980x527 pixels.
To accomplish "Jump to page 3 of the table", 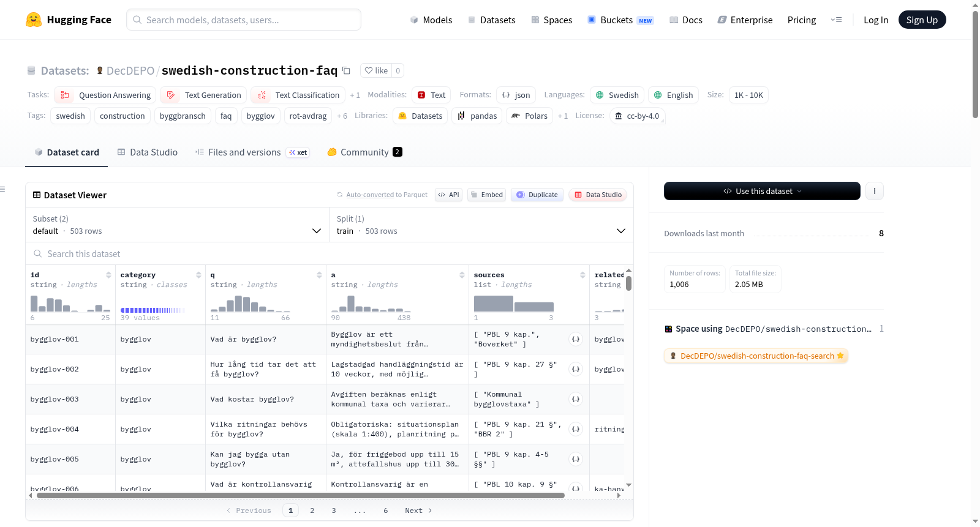I will coord(334,510).
